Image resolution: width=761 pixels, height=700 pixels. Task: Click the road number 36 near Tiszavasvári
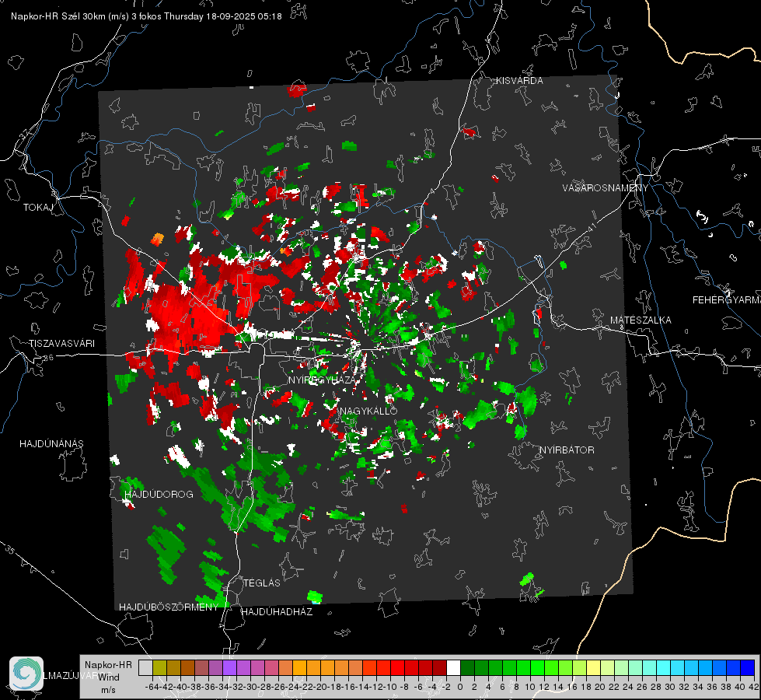click(x=48, y=358)
